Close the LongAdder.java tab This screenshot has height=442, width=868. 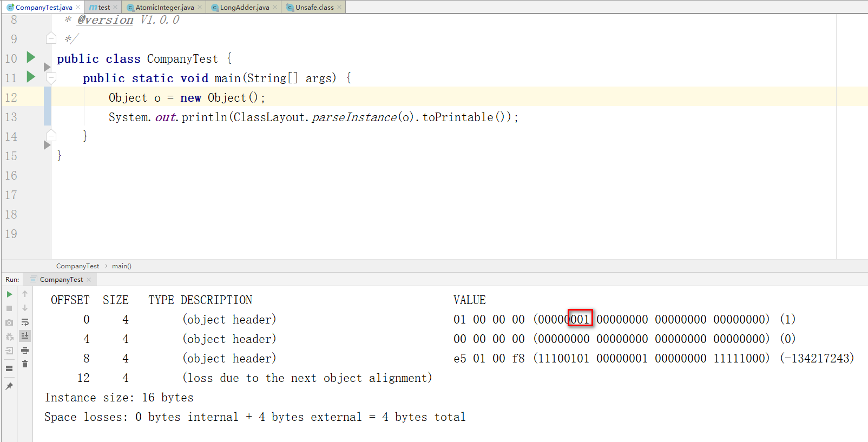[275, 7]
